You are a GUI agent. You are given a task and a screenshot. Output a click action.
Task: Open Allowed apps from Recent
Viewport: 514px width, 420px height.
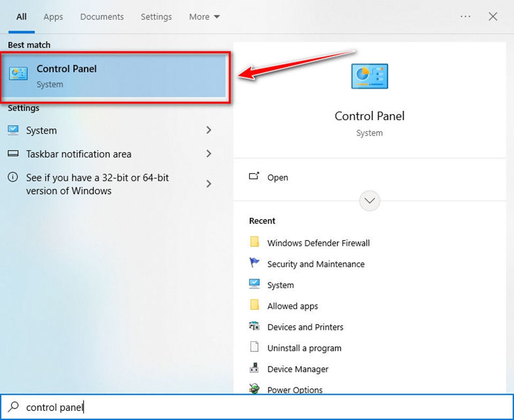[x=292, y=306]
